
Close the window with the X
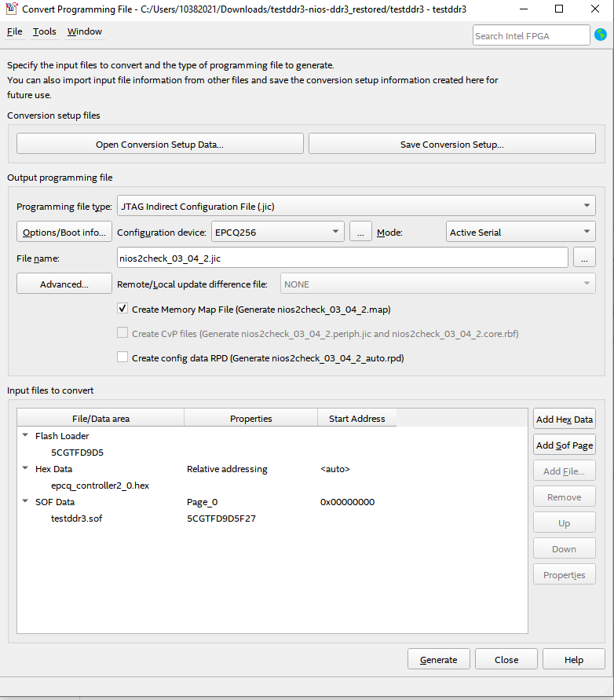[x=595, y=9]
